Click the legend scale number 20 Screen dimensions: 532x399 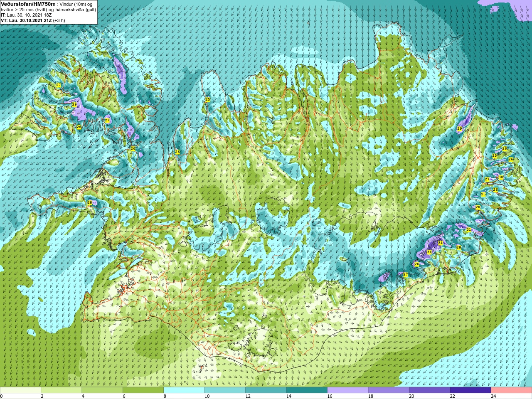(412, 396)
